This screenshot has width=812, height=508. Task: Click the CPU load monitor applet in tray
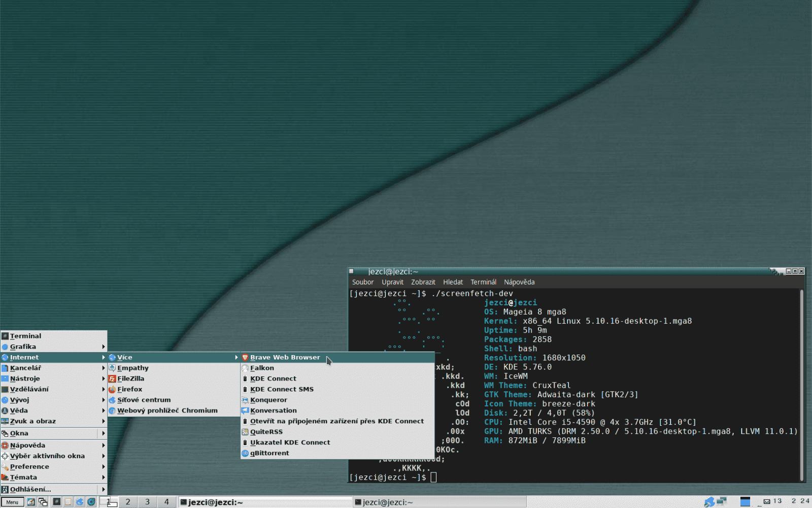pos(745,502)
